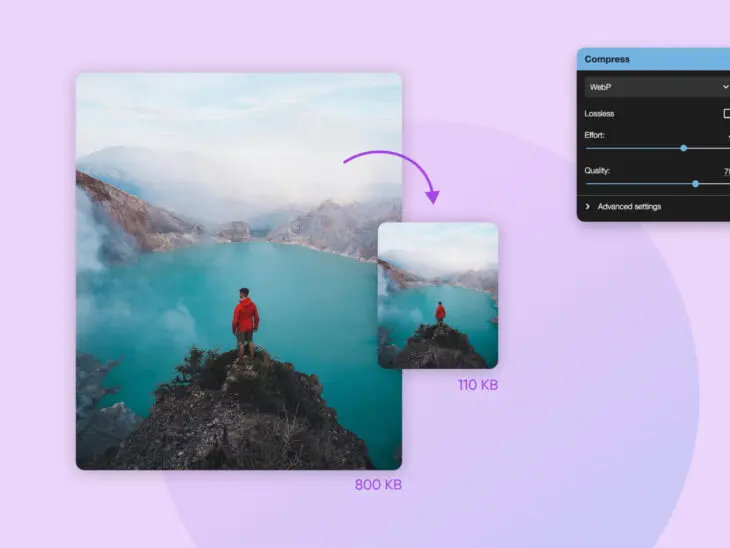This screenshot has height=548, width=730.
Task: Click the 800 KB size label
Action: pos(376,485)
